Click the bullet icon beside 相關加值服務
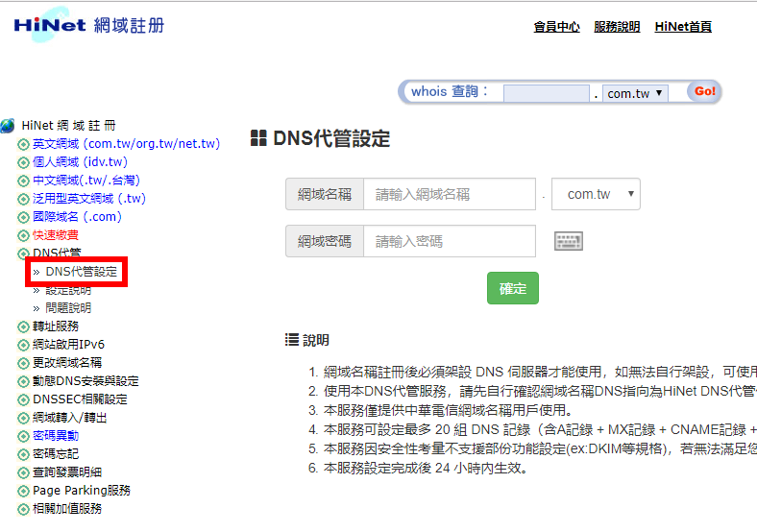The height and width of the screenshot is (532, 757). pos(23,509)
